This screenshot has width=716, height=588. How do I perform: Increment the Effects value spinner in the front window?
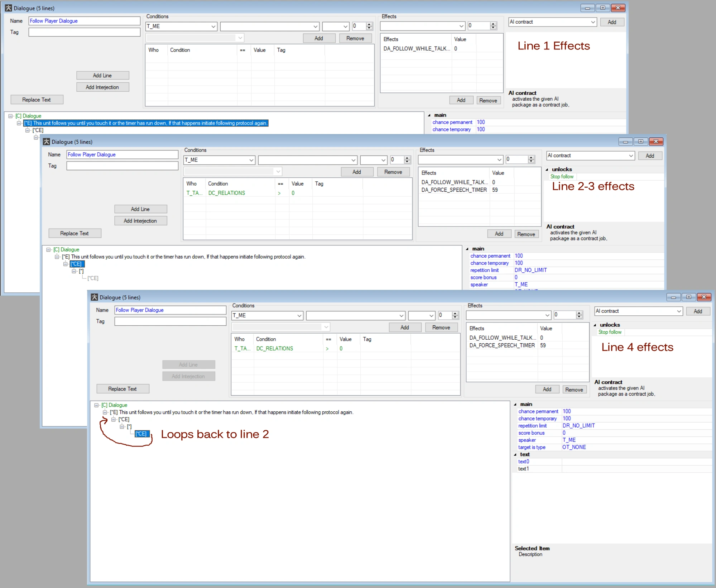click(x=579, y=313)
